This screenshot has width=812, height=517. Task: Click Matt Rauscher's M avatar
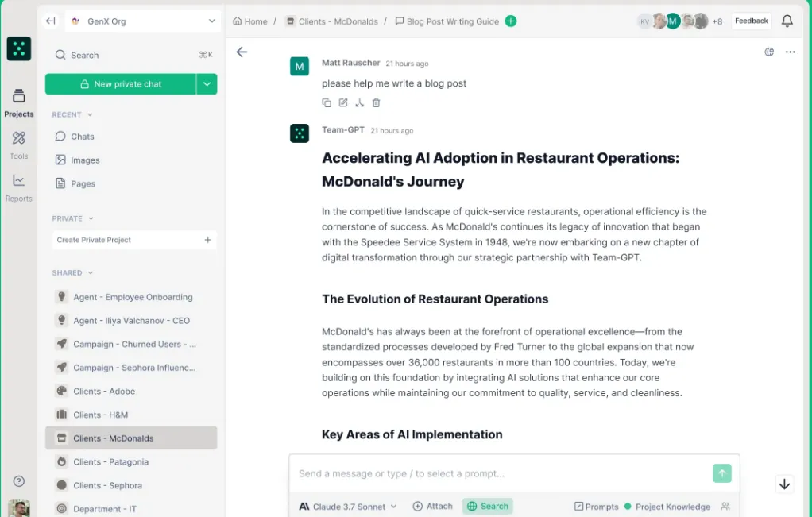(x=300, y=66)
